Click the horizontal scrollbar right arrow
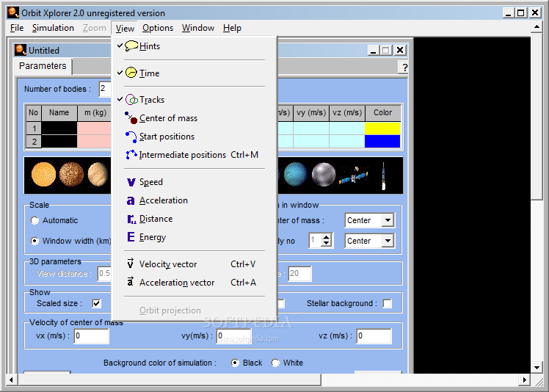This screenshot has width=549, height=392. click(x=524, y=380)
